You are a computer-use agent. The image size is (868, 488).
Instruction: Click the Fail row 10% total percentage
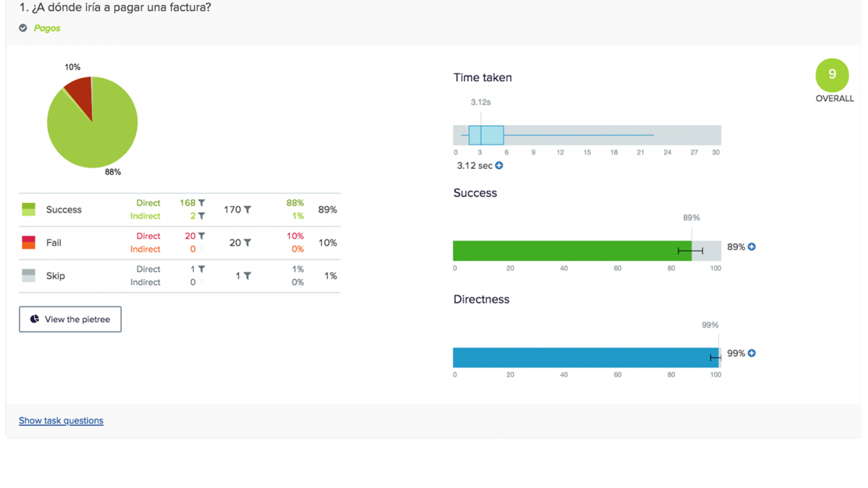point(328,243)
